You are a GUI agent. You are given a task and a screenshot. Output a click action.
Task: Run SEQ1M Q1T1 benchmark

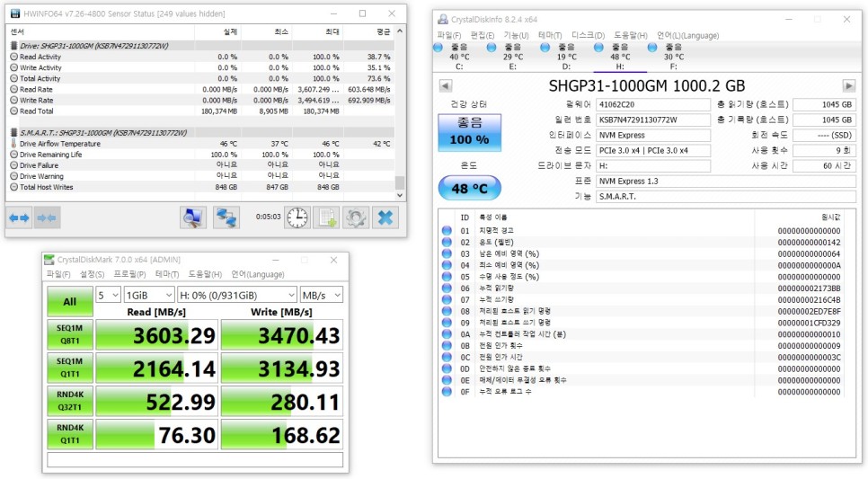(x=70, y=368)
